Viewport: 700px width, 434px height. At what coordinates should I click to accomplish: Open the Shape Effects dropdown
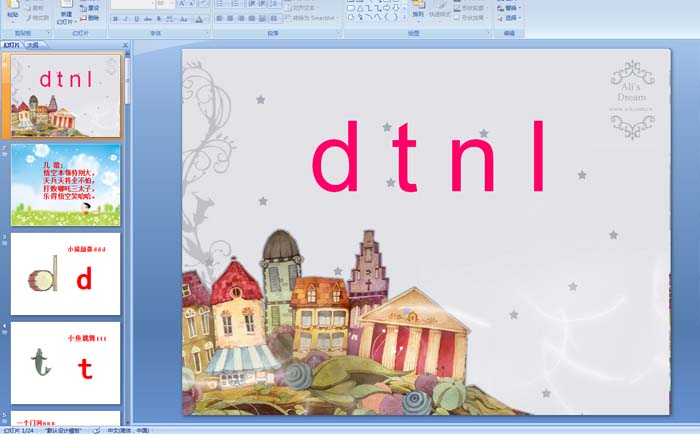(x=470, y=18)
